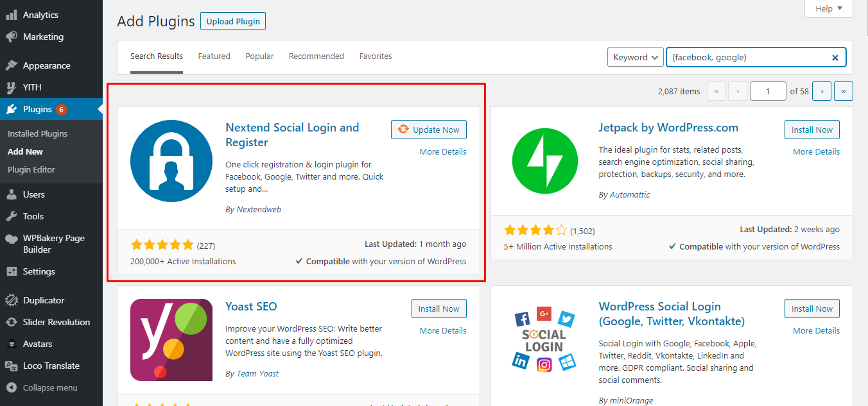The image size is (868, 406).
Task: Clear the plugin search with the X icon
Action: [835, 58]
